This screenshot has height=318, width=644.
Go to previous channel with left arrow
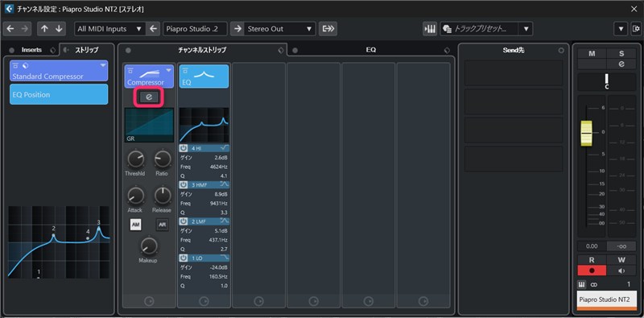pos(10,29)
